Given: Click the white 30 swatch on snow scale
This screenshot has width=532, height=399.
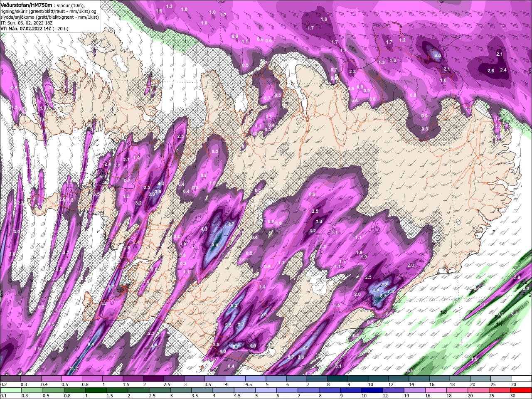Looking at the screenshot, I should (521, 379).
